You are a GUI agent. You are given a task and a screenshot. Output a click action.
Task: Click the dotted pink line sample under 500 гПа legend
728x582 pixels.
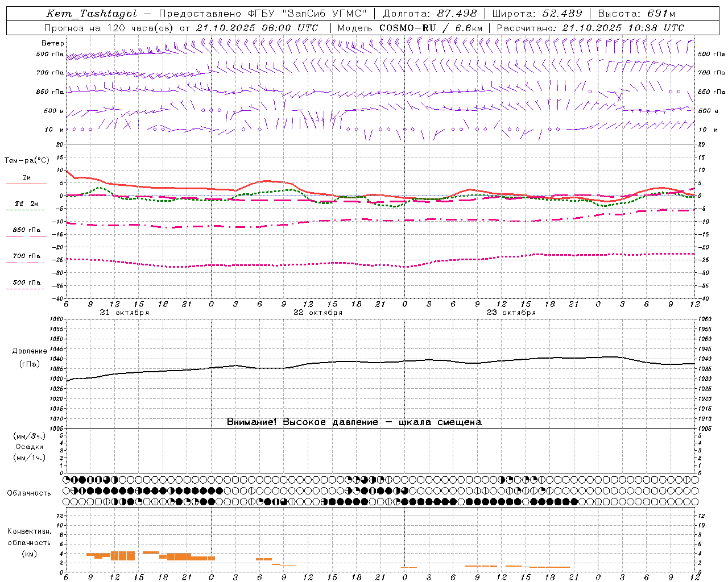[x=25, y=289]
